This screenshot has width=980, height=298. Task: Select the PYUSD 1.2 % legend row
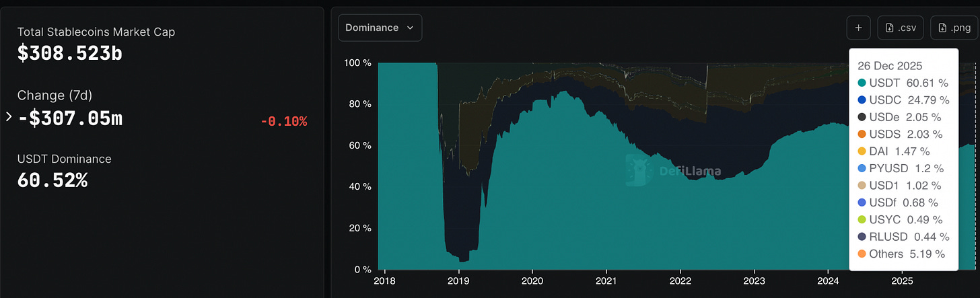(901, 168)
